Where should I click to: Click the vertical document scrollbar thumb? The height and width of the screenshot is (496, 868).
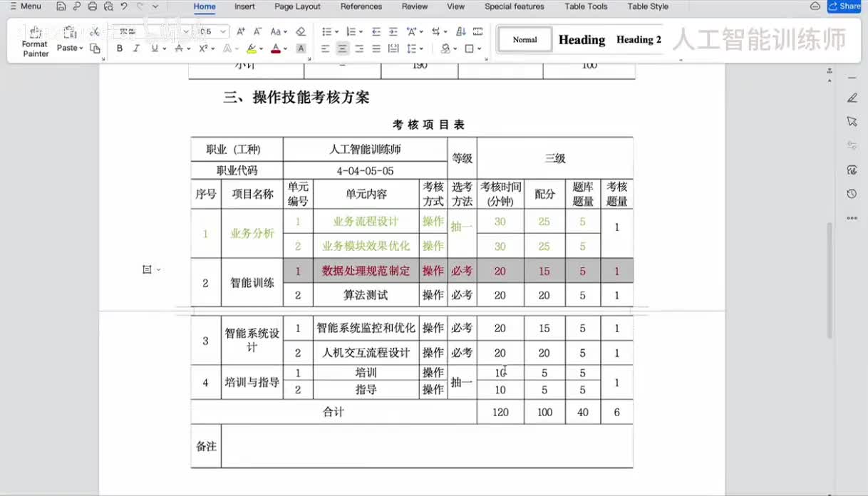pos(828,279)
